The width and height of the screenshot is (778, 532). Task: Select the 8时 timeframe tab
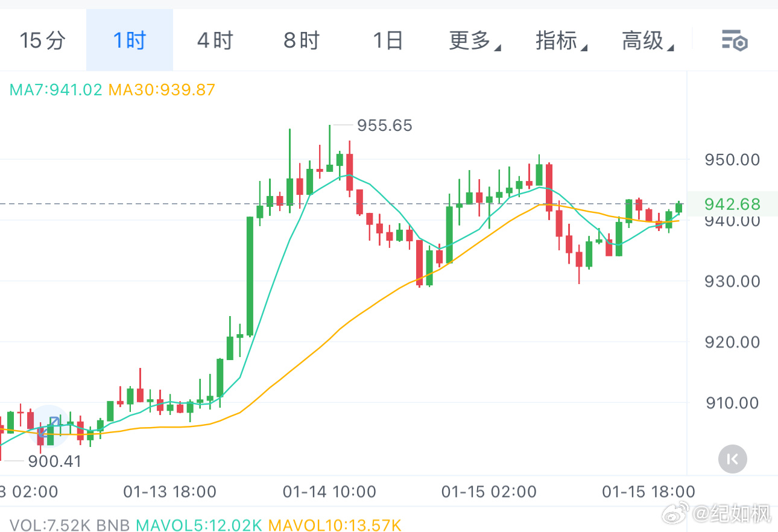(302, 40)
